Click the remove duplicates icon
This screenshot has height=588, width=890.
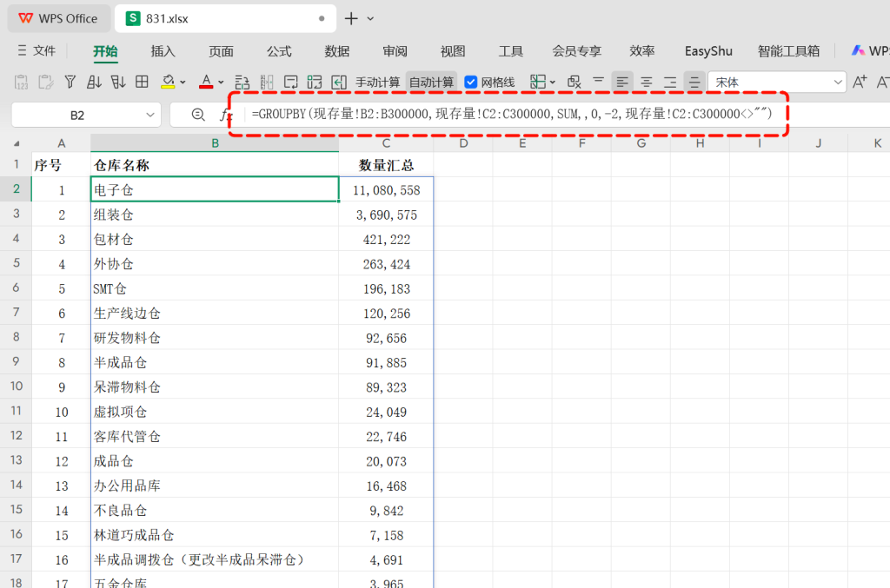(575, 83)
